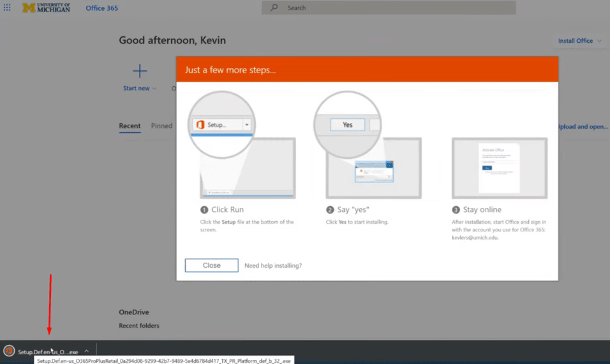The image size is (610, 364).
Task: Click the Say yes step illustration
Action: pos(368,145)
